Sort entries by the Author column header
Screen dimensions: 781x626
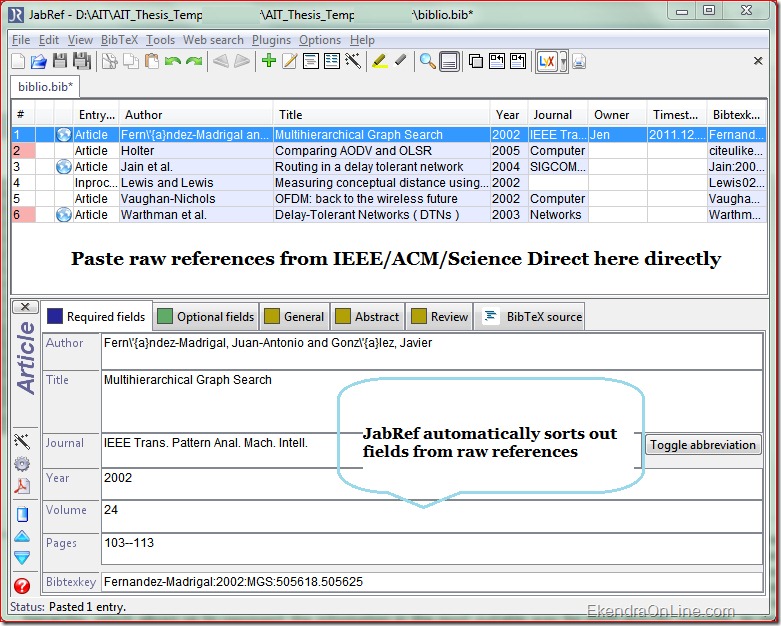click(197, 115)
